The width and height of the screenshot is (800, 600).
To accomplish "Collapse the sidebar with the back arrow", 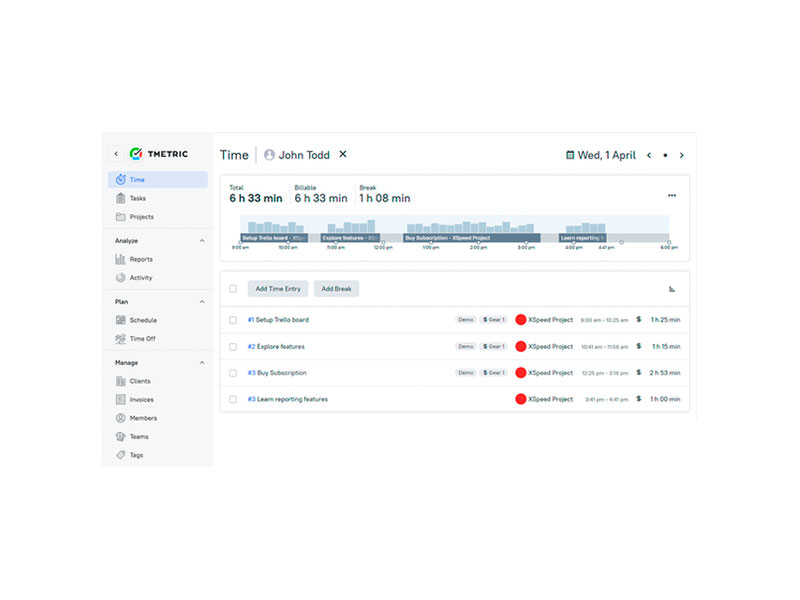I will click(x=116, y=154).
